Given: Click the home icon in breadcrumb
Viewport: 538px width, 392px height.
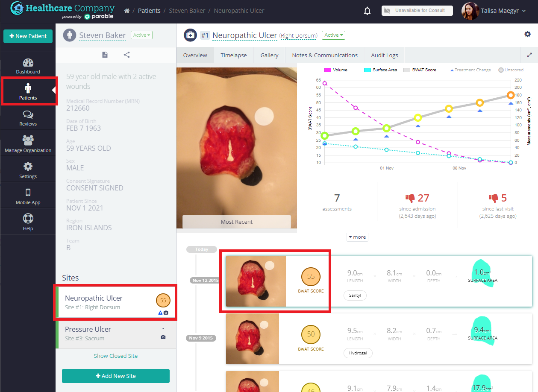Looking at the screenshot, I should coord(127,10).
